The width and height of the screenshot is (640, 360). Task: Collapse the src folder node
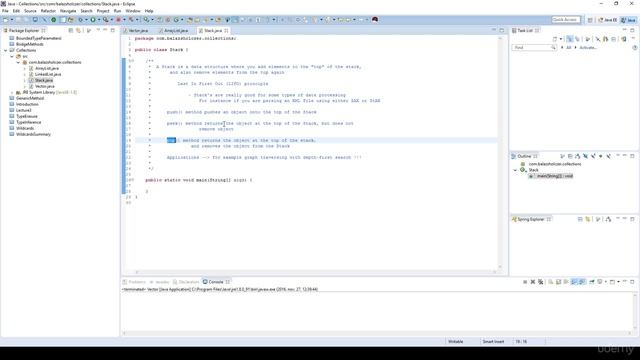point(12,56)
